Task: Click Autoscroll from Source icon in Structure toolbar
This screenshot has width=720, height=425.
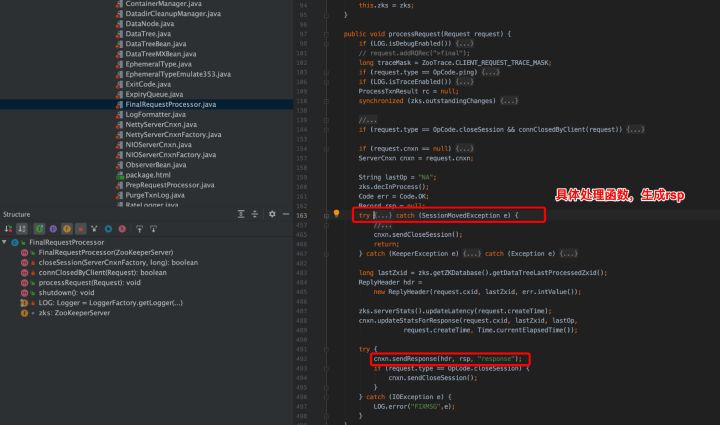Action: click(153, 229)
